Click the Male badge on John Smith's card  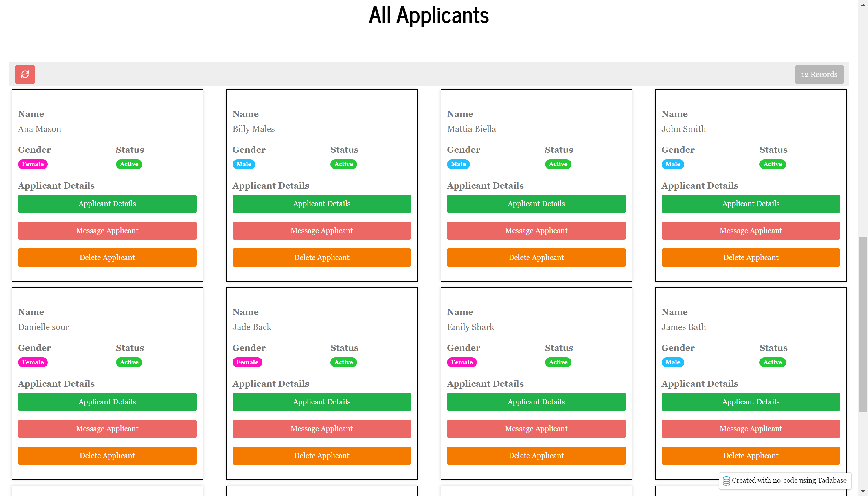(x=673, y=164)
